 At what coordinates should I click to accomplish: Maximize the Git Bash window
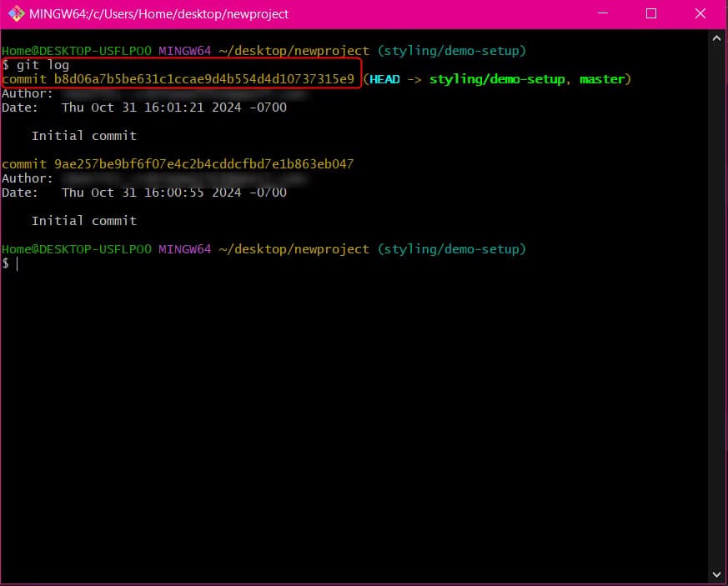[x=651, y=14]
